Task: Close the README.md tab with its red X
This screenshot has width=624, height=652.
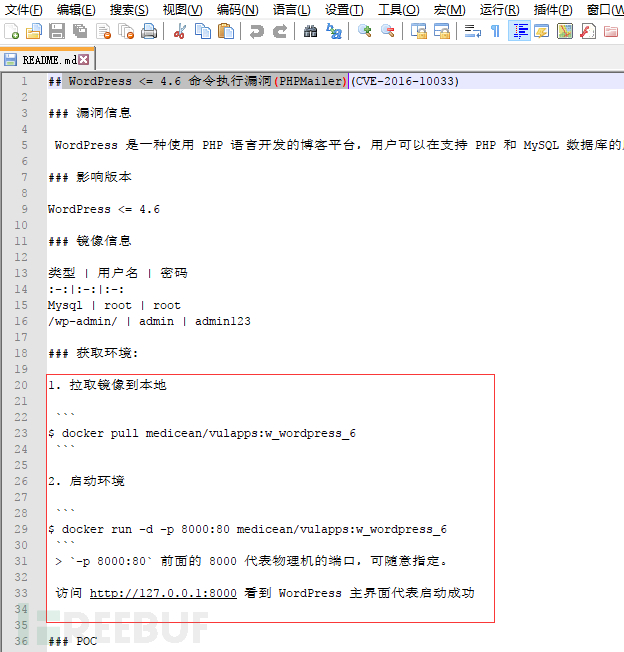Action: [84, 60]
